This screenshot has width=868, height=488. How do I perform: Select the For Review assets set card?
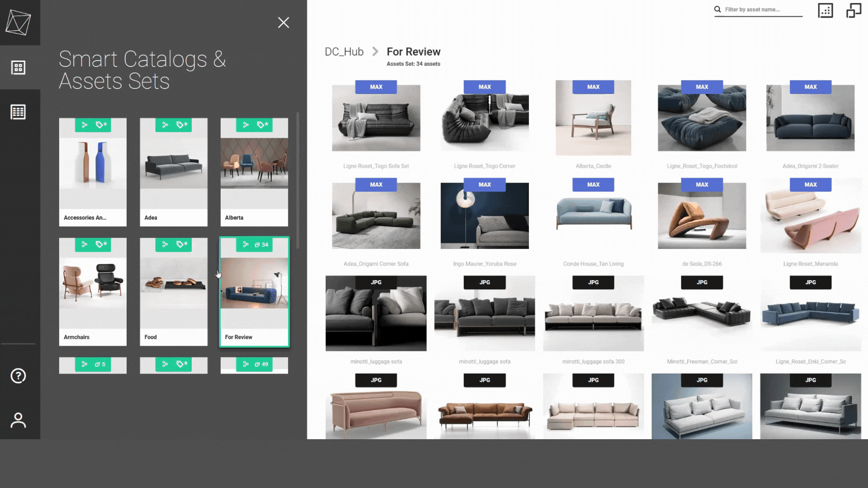(x=254, y=292)
